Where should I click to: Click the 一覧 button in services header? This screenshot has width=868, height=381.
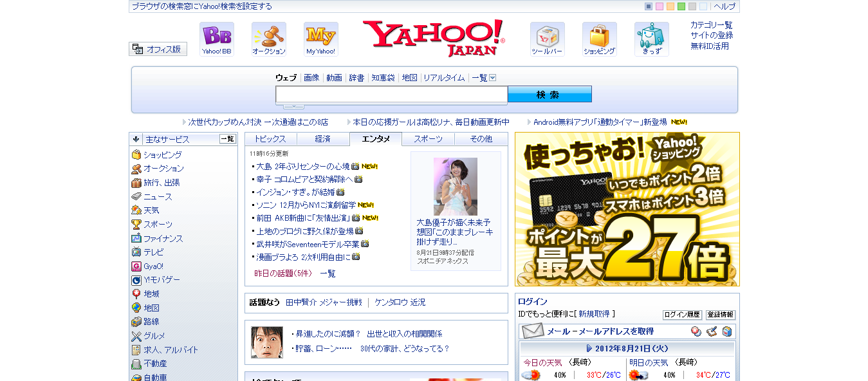pyautogui.click(x=228, y=139)
